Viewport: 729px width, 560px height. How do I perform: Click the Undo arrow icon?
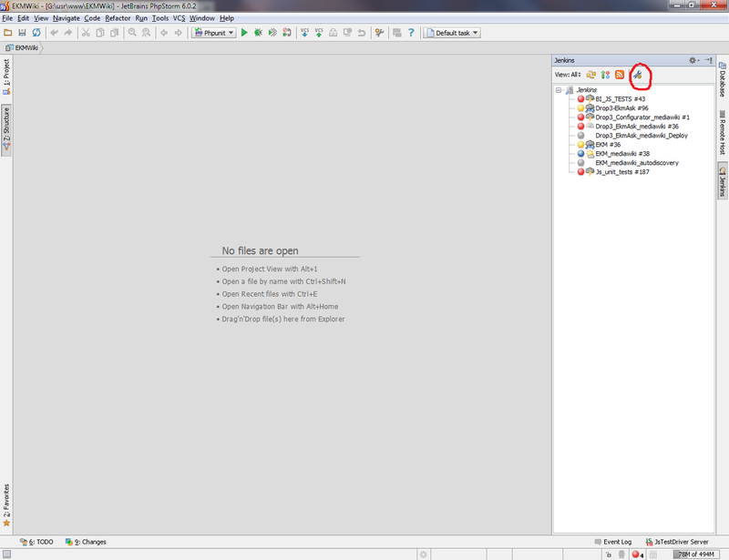point(54,33)
